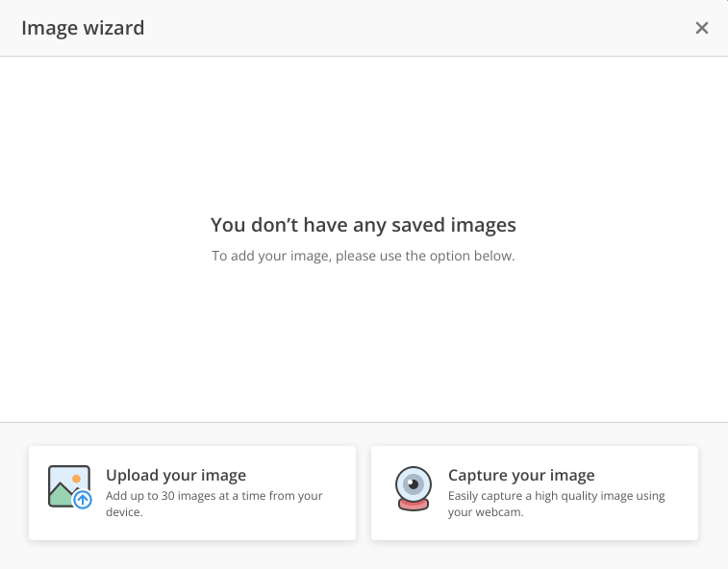Screen dimensions: 728x569
Task: Click the "To add your image" hint text
Action: [364, 257]
